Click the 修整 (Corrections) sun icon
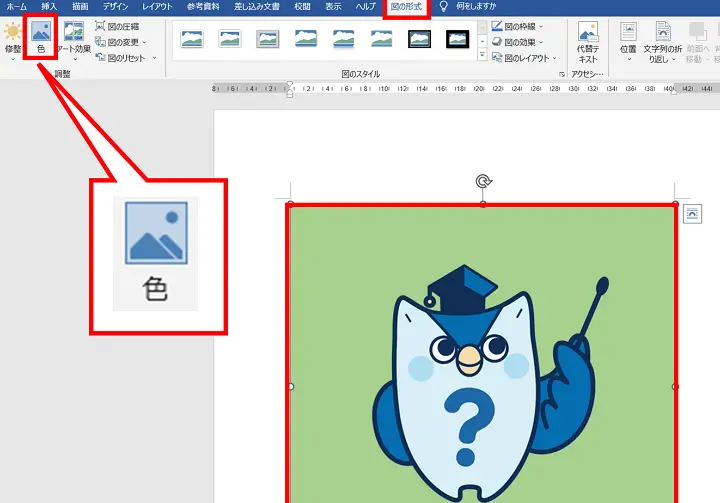 [12, 36]
